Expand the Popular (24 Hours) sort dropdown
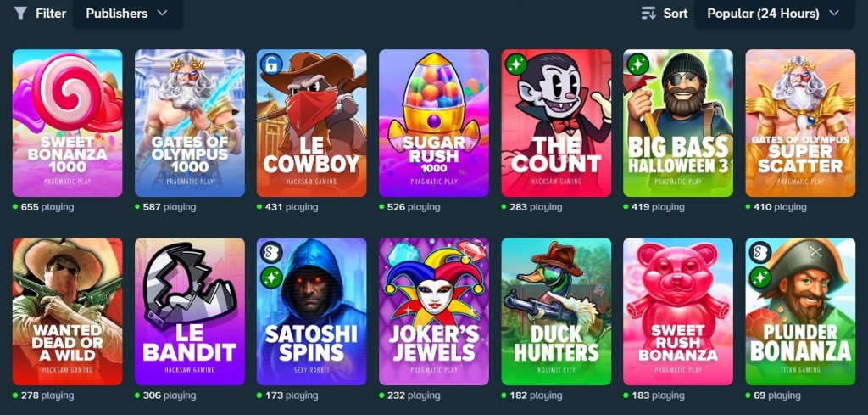Image resolution: width=868 pixels, height=415 pixels. [x=774, y=14]
